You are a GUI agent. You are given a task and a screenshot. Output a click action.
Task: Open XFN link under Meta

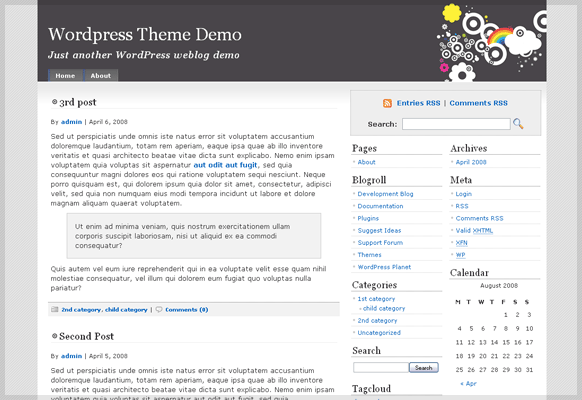(x=462, y=243)
